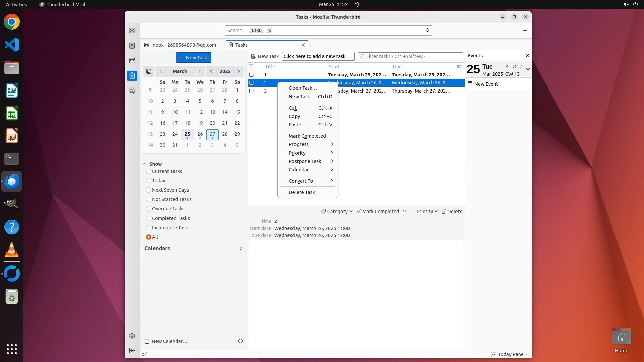Click the Thunderbird settings gear icon
Image resolution: width=644 pixels, height=362 pixels.
pyautogui.click(x=132, y=336)
